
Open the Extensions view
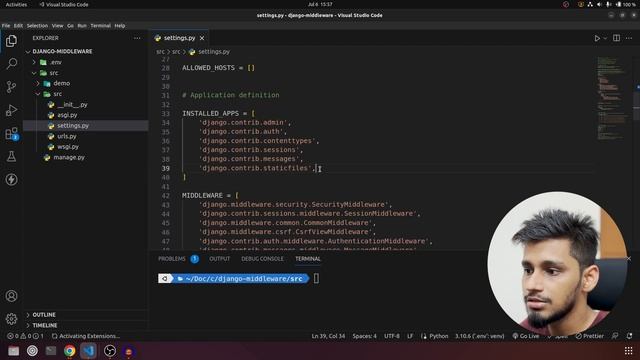pyautogui.click(x=11, y=133)
